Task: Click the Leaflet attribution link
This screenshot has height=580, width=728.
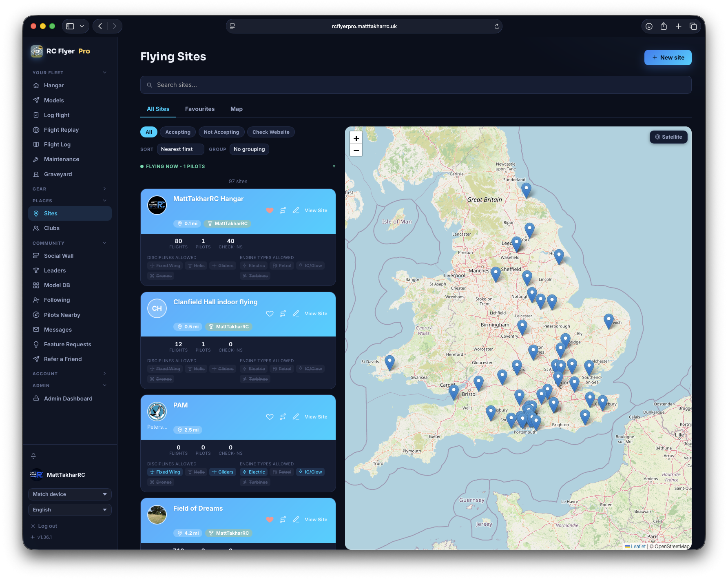Action: pyautogui.click(x=638, y=547)
